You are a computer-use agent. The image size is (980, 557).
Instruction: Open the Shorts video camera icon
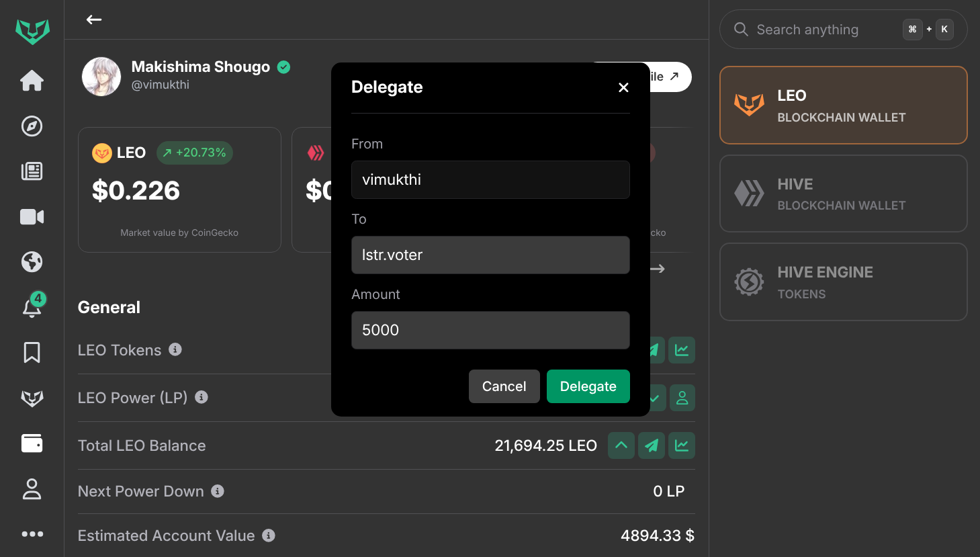tap(32, 216)
